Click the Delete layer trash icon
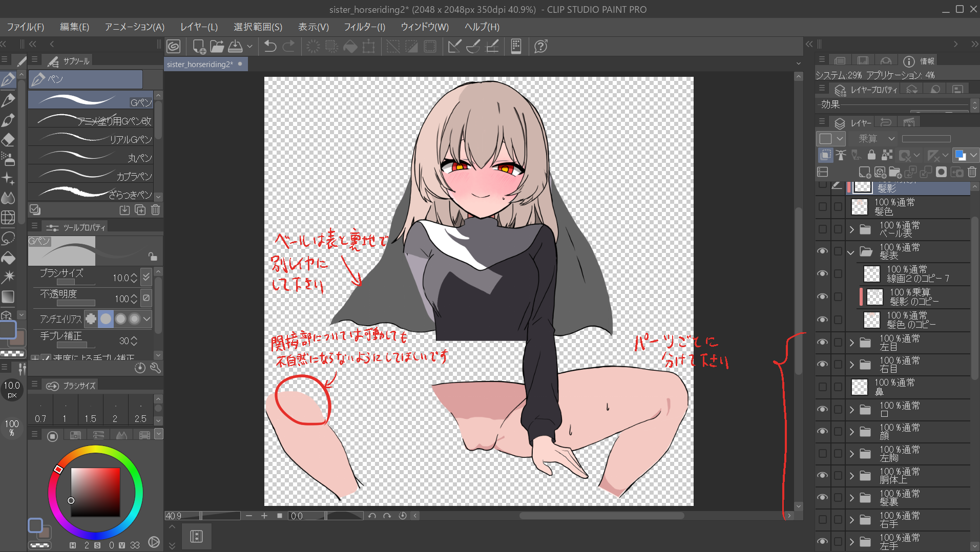The image size is (980, 552). [x=972, y=172]
